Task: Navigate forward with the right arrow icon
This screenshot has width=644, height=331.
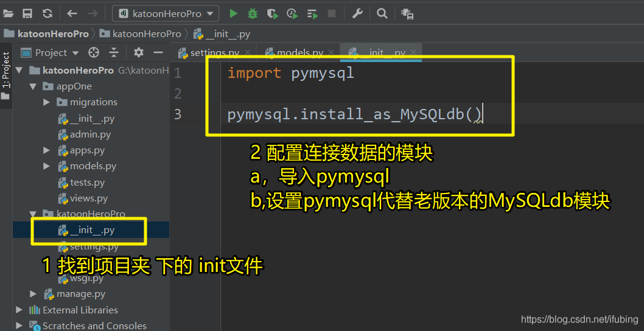Action: click(x=93, y=13)
